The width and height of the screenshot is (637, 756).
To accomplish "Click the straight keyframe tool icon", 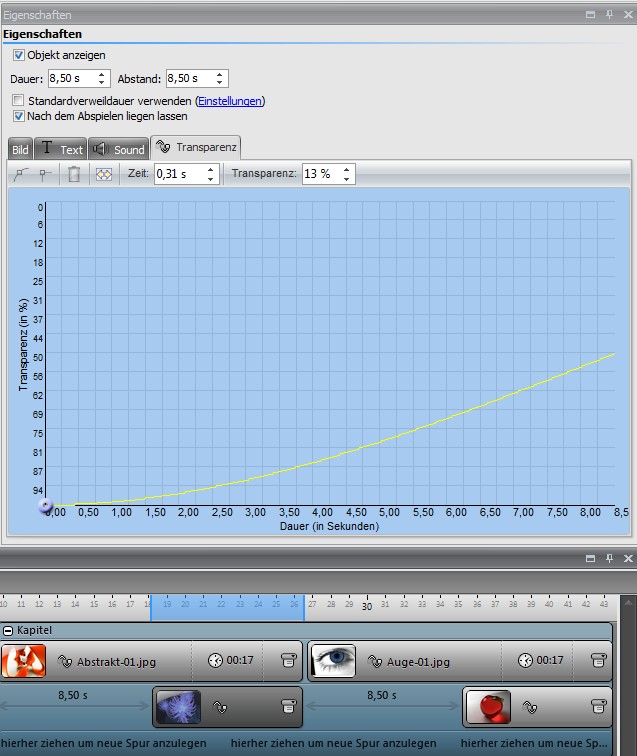I will (x=45, y=174).
